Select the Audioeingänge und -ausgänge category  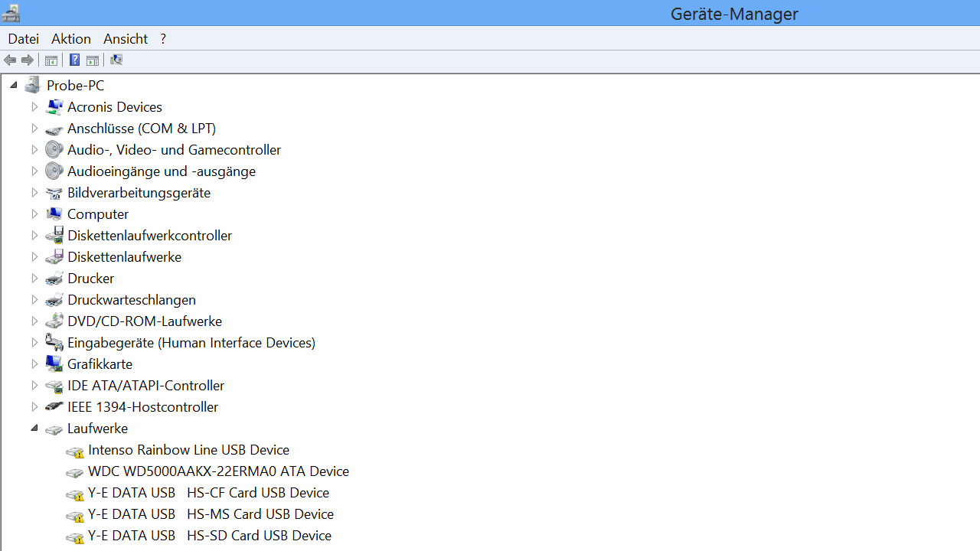tap(161, 171)
